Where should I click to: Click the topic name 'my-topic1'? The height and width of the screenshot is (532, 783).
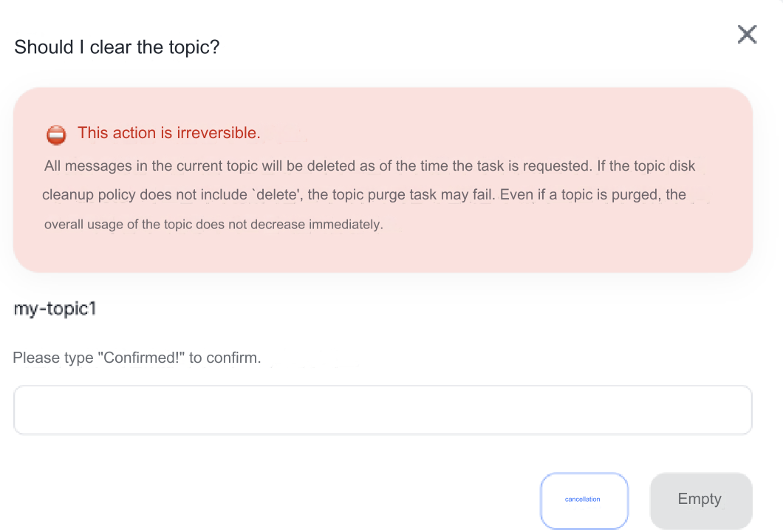click(x=55, y=308)
